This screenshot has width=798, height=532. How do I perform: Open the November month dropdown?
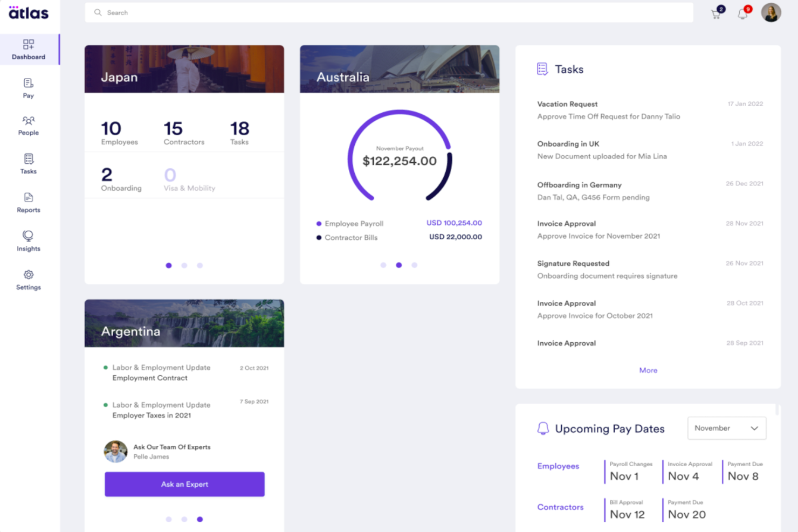click(x=726, y=428)
